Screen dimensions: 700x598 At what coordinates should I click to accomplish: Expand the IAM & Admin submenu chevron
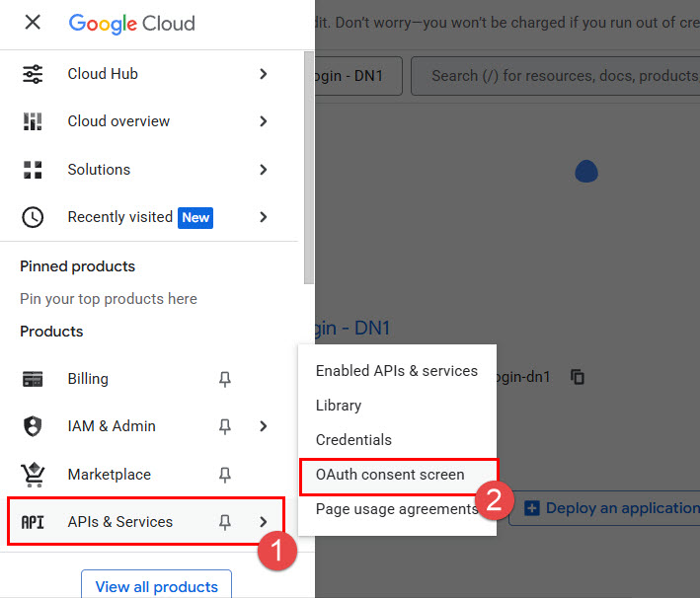263,426
